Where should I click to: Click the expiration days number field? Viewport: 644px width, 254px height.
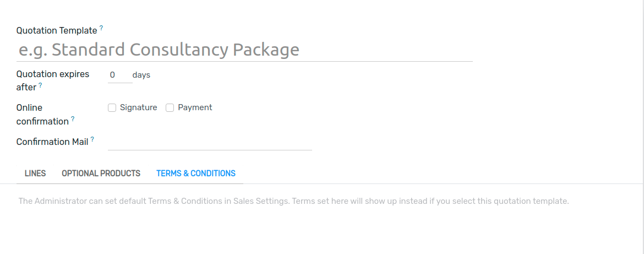[119, 75]
